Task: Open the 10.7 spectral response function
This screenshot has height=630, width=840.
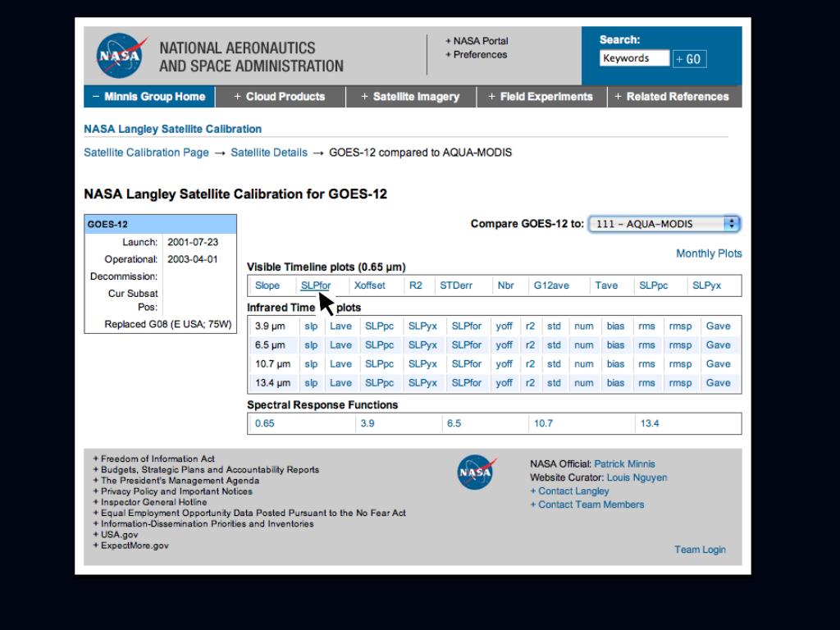Action: pyautogui.click(x=543, y=423)
